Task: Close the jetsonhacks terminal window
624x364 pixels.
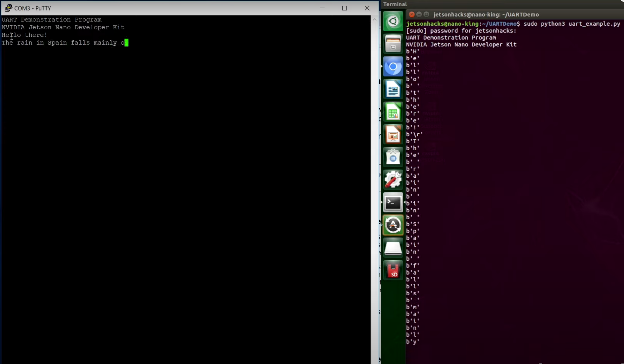Action: point(412,14)
